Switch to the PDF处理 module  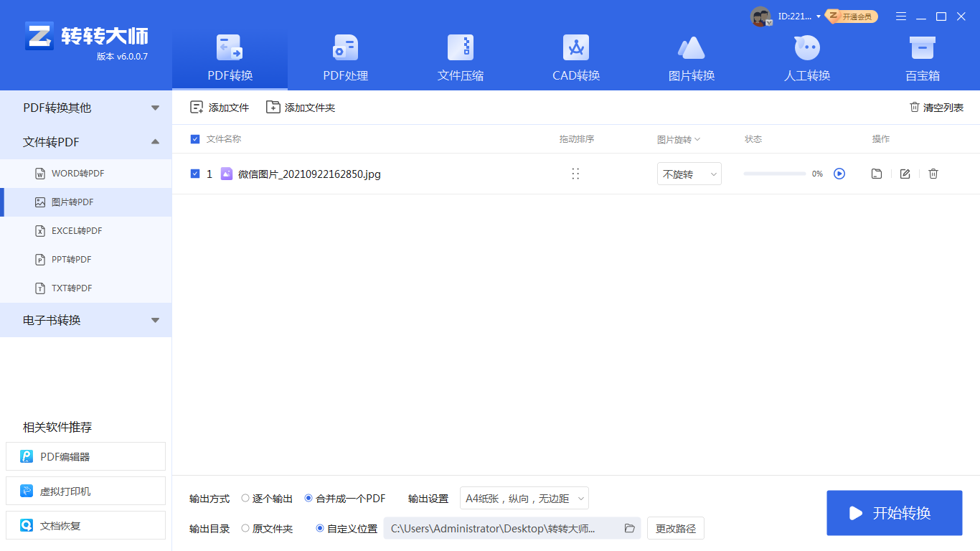(x=344, y=57)
